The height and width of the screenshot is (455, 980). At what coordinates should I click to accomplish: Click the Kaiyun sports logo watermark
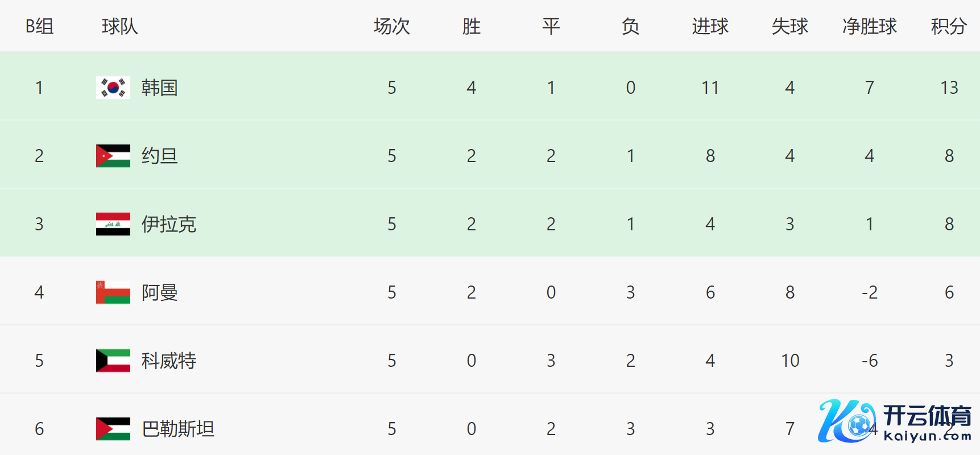coord(895,421)
